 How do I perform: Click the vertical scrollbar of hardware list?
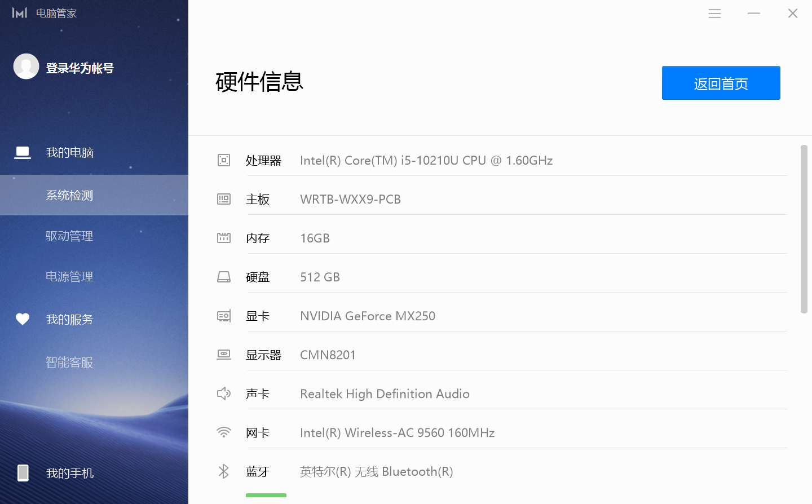click(804, 229)
